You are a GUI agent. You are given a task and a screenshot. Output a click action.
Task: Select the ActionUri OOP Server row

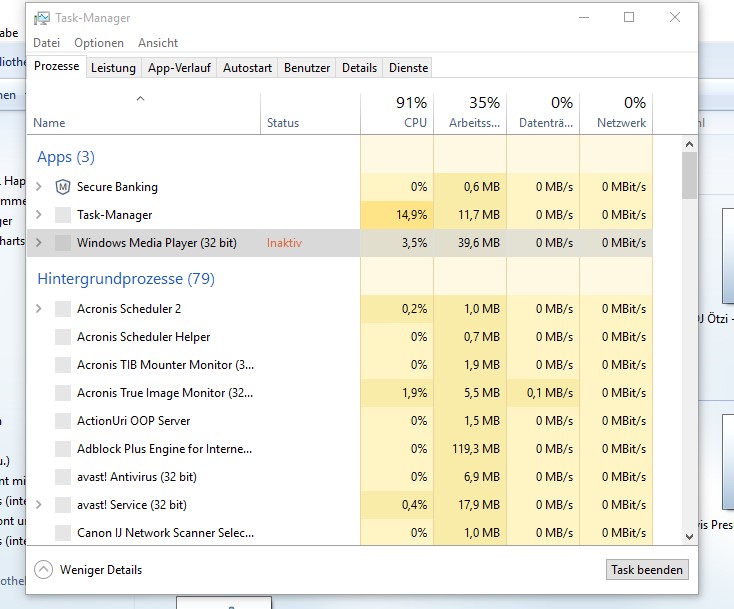(x=339, y=421)
